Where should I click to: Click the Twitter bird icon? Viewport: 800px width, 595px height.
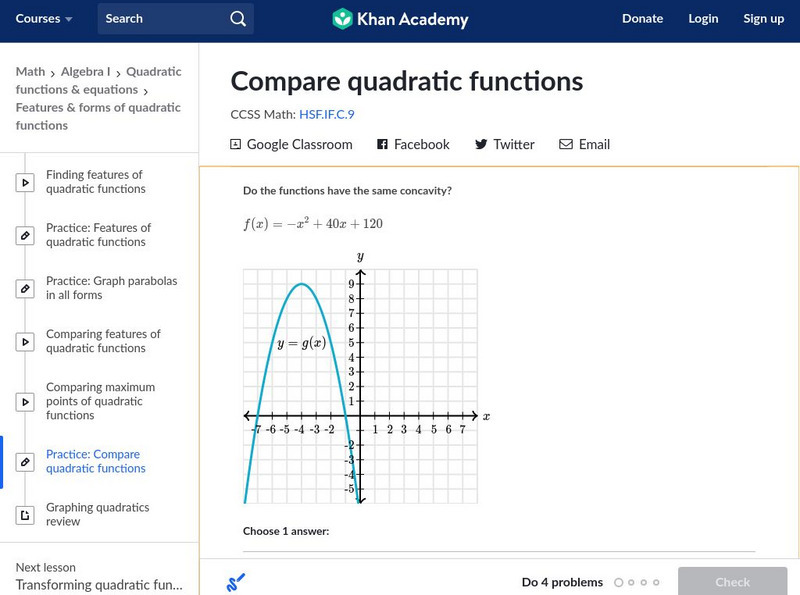[481, 144]
